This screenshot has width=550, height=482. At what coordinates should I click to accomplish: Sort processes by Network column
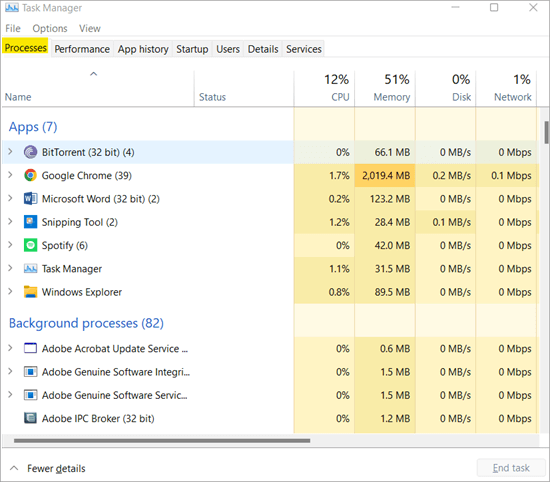pyautogui.click(x=507, y=89)
